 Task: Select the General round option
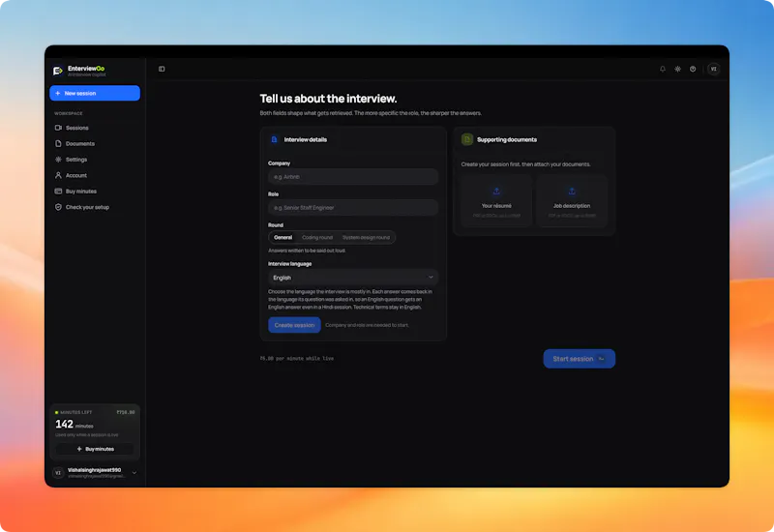click(283, 237)
